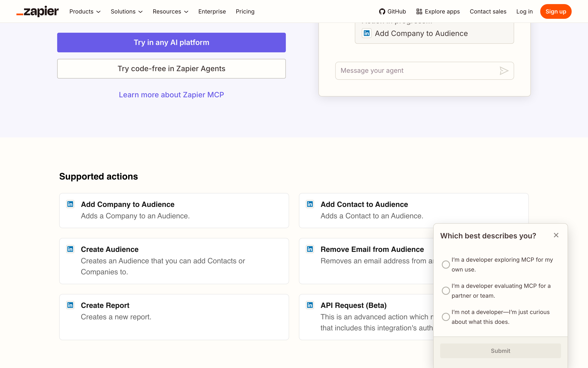
Task: Select 'developer exploring MCP for my own use'
Action: (446, 265)
